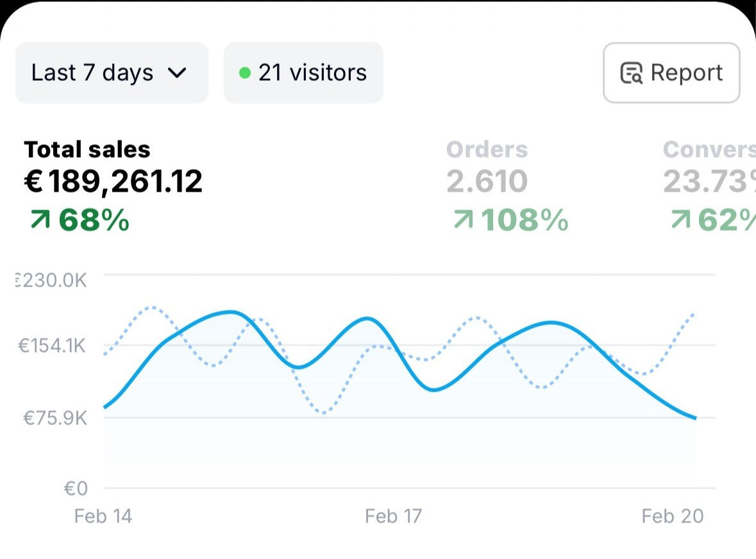Click the chevron arrow beside Last 7 days
The height and width of the screenshot is (559, 756).
[x=176, y=73]
